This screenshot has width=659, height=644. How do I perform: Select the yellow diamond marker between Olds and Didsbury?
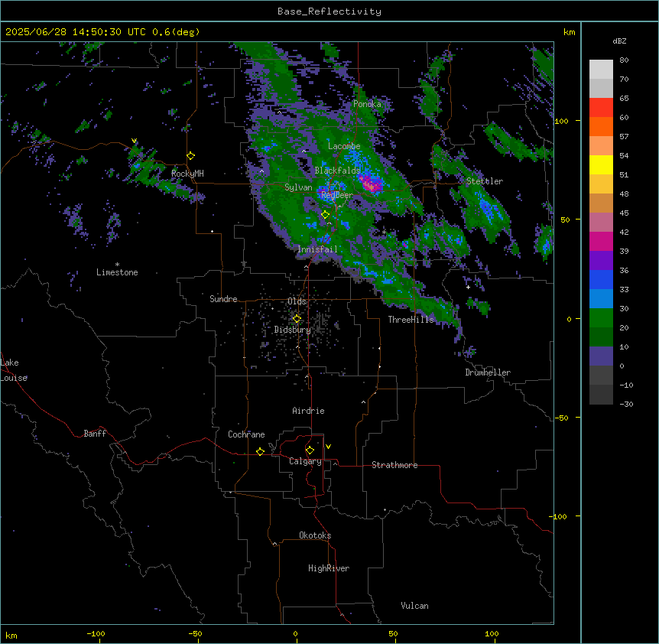tap(297, 319)
